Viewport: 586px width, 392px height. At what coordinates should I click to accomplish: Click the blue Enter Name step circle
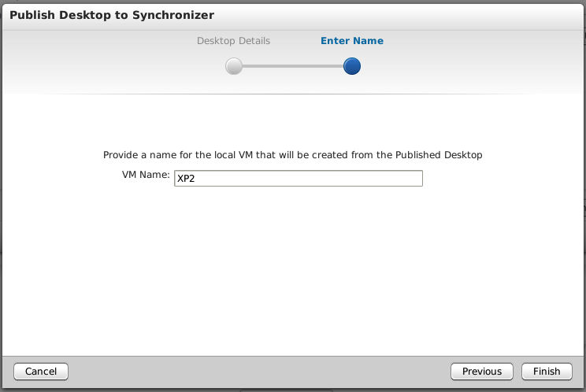coord(352,66)
